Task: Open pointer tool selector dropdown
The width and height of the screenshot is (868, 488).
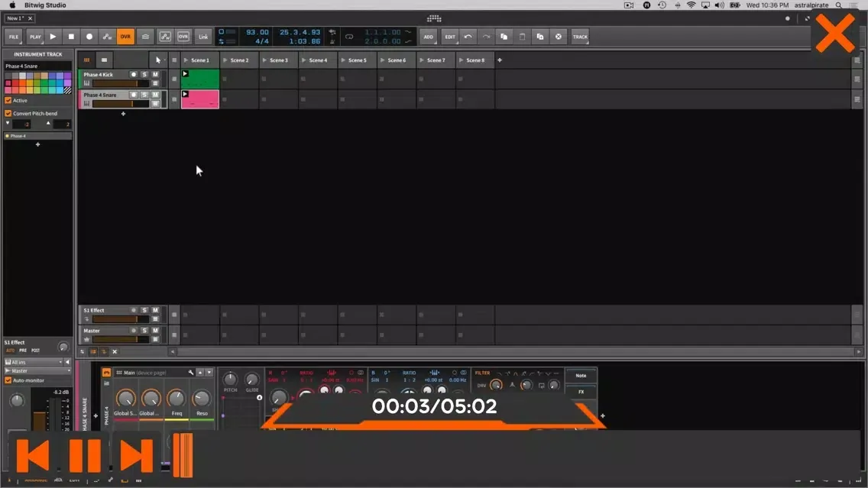Action: coord(158,60)
